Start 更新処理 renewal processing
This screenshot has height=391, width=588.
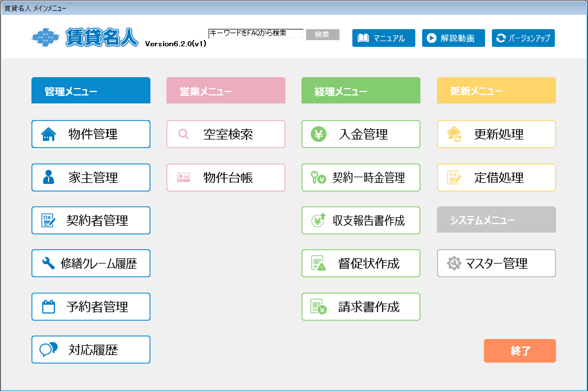pos(496,134)
